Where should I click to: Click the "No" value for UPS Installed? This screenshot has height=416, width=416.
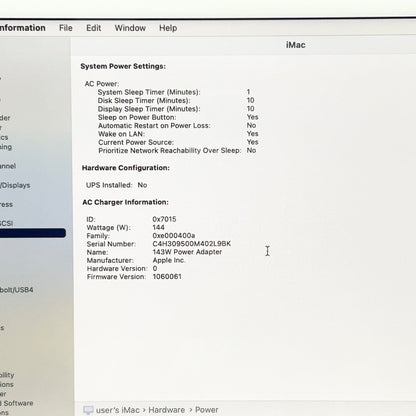[x=142, y=185]
